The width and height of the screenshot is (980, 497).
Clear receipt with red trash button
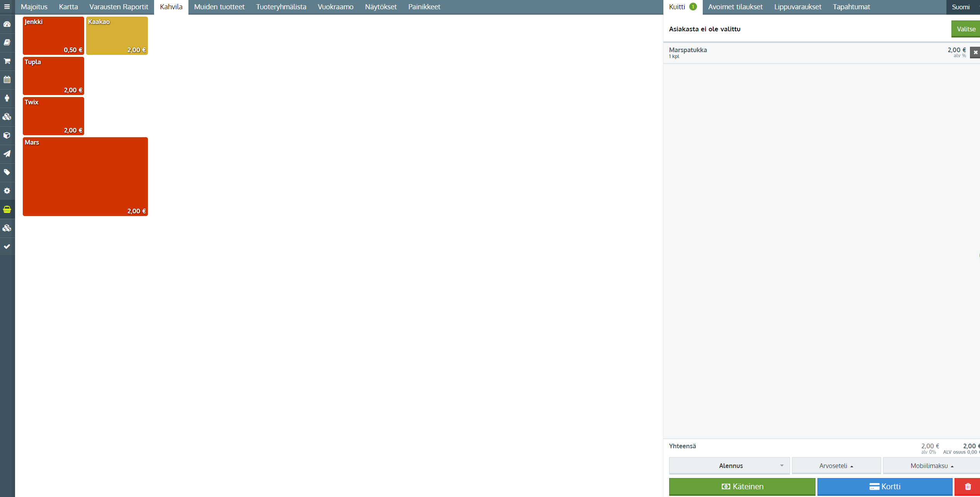coord(968,487)
